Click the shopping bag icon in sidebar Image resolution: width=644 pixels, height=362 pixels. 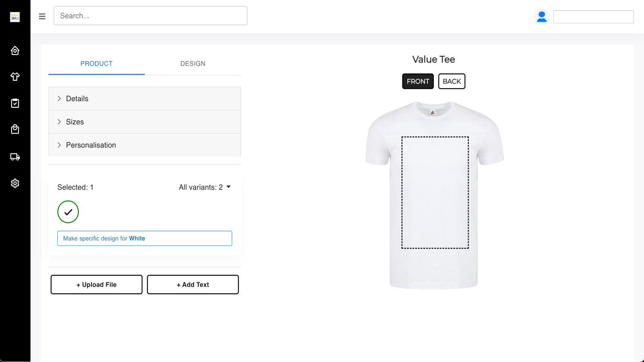click(15, 129)
